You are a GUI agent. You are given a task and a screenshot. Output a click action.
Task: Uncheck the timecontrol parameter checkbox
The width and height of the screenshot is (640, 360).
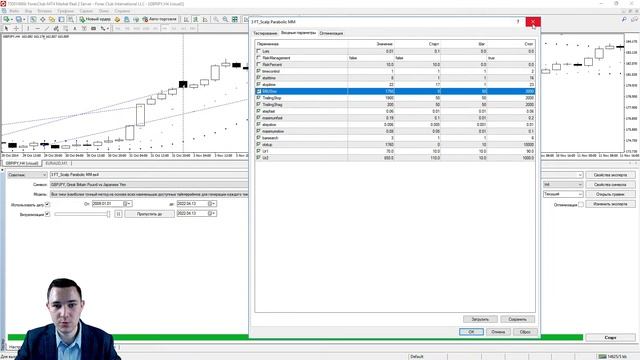point(258,71)
